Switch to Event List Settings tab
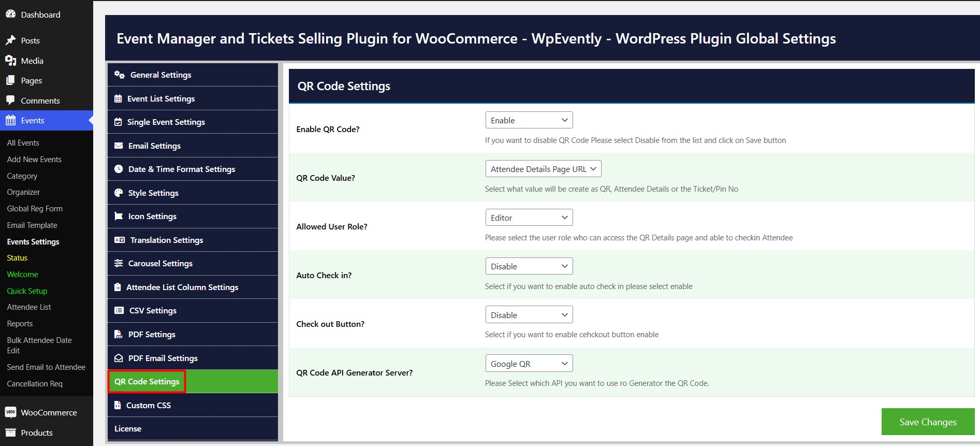 193,98
